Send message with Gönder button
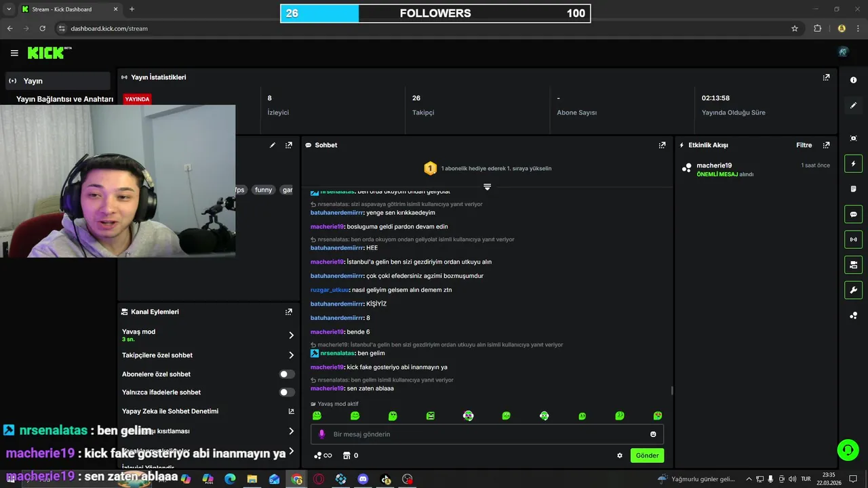The width and height of the screenshot is (868, 488). (647, 455)
